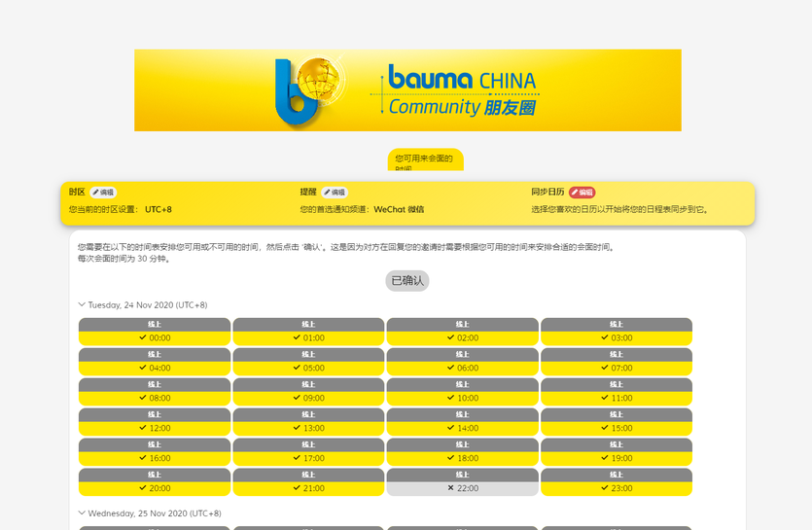
Task: Toggle availability for the 13:00 slot
Action: click(x=308, y=429)
